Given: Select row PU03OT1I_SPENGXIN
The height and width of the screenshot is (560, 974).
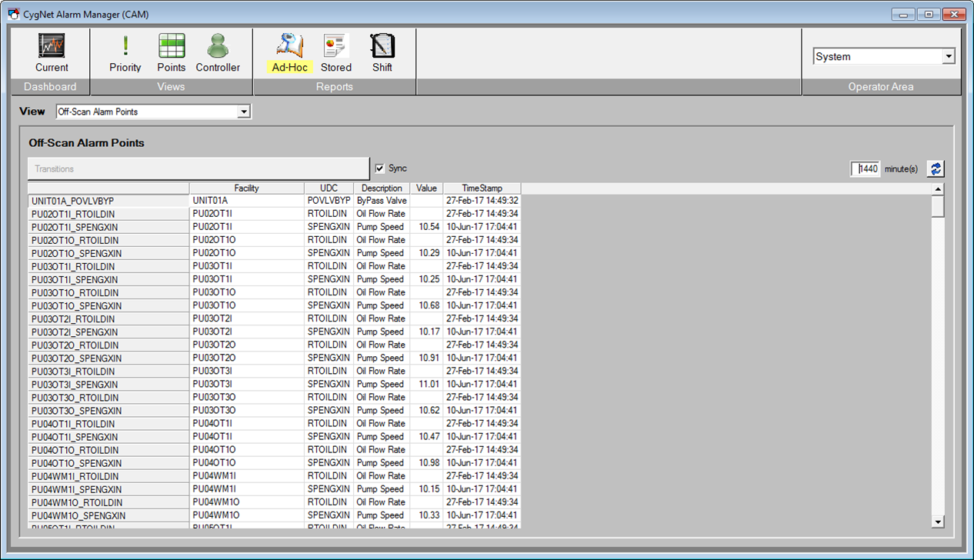Looking at the screenshot, I should [x=108, y=279].
